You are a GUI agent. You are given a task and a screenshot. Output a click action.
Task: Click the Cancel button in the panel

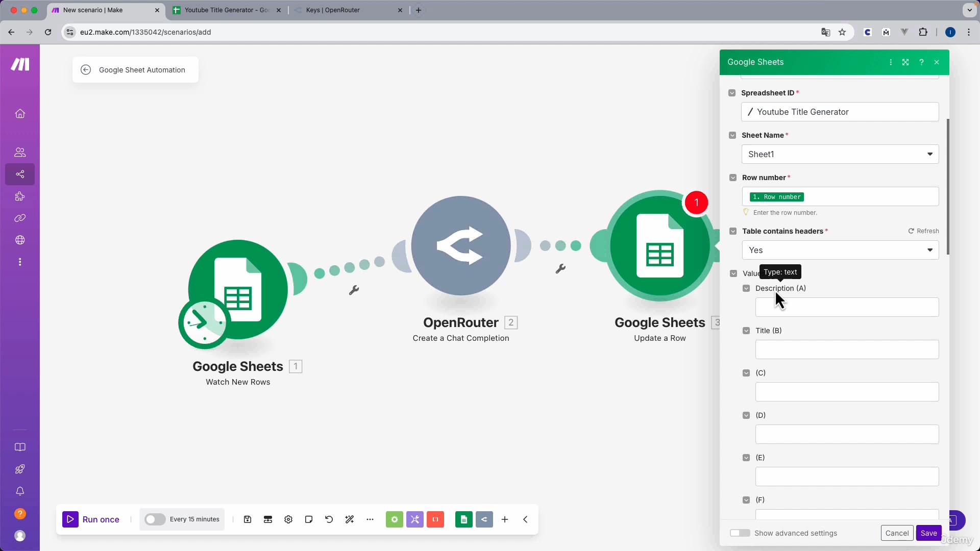pos(897,533)
